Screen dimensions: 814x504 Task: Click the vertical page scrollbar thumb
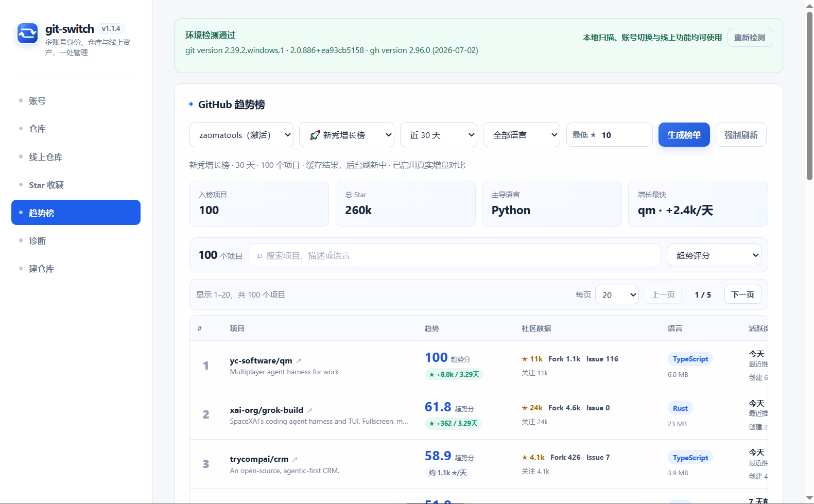(x=809, y=96)
